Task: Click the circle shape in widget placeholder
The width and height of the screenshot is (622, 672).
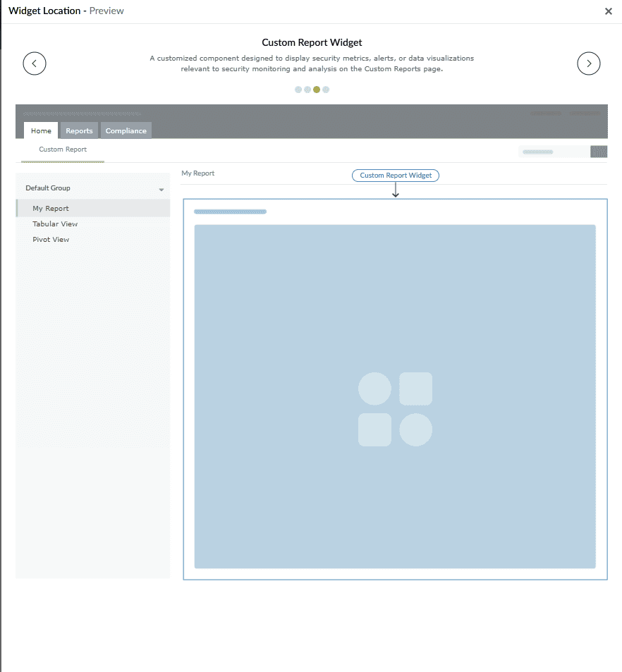Action: [374, 389]
